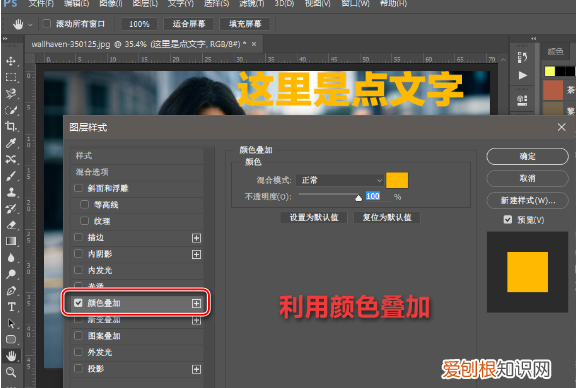Image resolution: width=576 pixels, height=388 pixels.
Task: Toggle 预览(V) checkbox
Action: click(x=508, y=220)
